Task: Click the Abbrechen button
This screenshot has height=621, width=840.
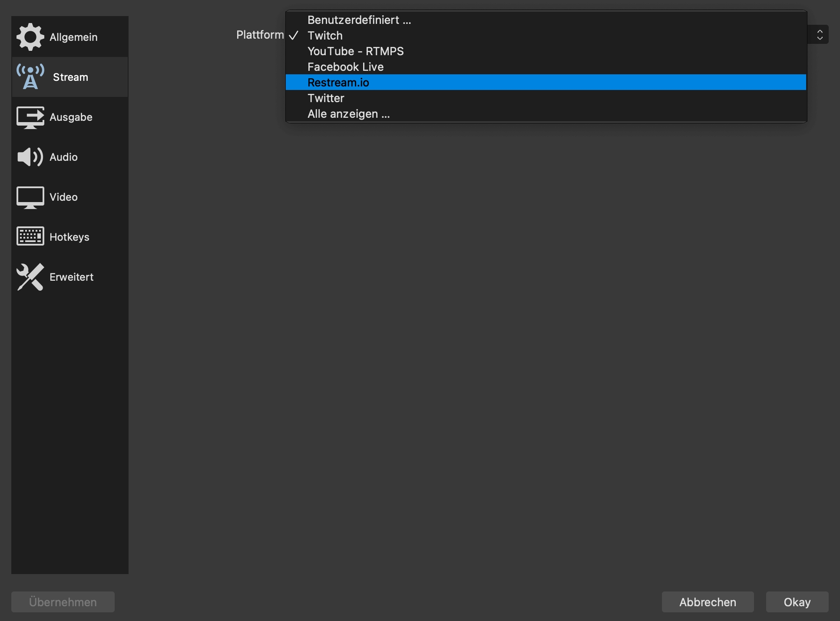Action: tap(708, 602)
